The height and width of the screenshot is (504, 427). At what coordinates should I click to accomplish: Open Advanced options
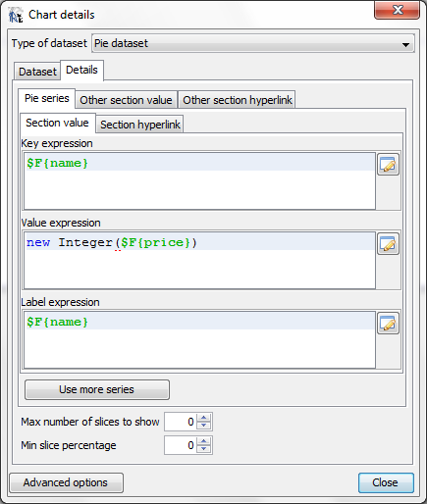(66, 482)
